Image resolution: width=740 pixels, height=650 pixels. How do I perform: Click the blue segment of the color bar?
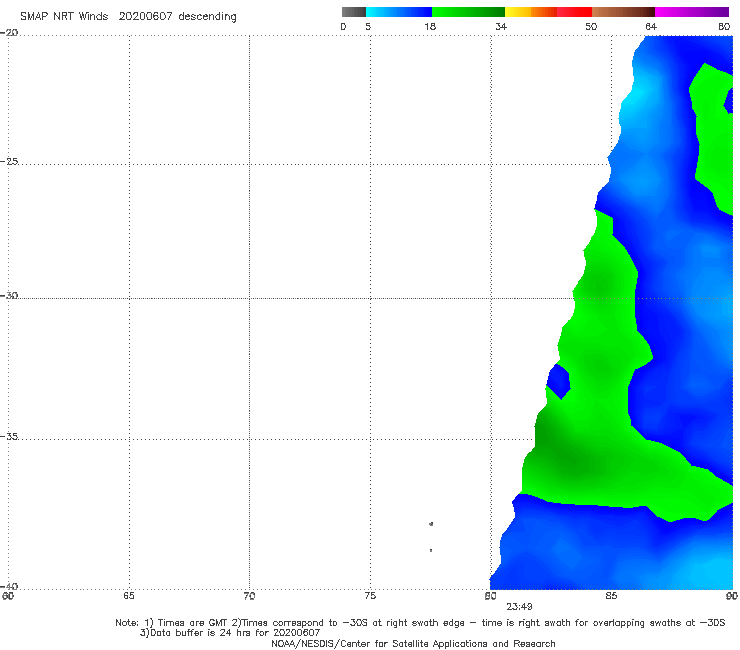[399, 12]
